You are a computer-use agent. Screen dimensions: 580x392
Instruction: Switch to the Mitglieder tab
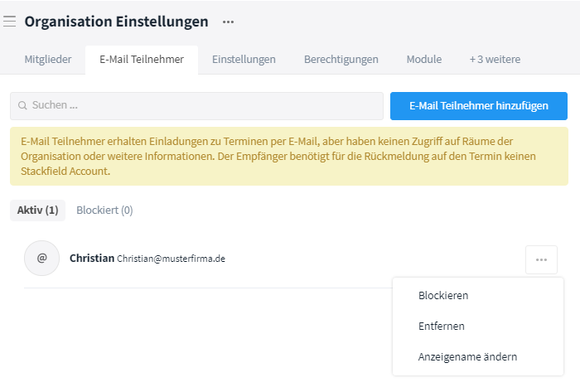[x=47, y=60]
